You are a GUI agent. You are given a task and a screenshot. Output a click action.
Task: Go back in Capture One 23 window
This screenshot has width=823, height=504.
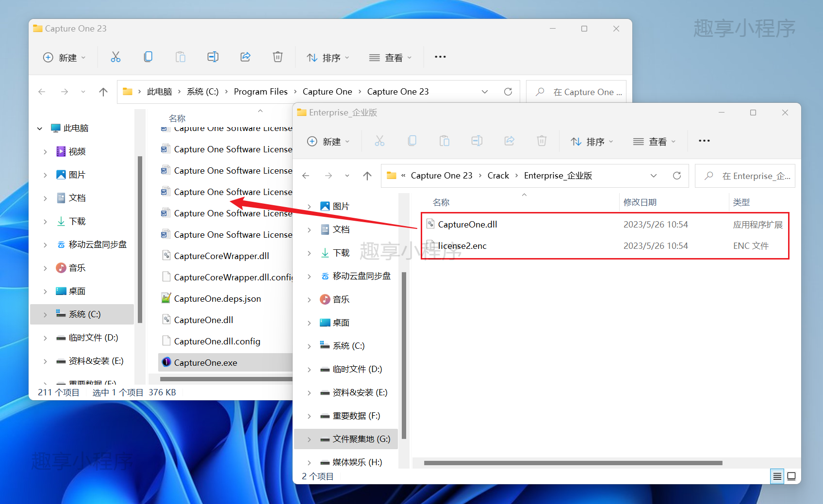click(x=42, y=92)
